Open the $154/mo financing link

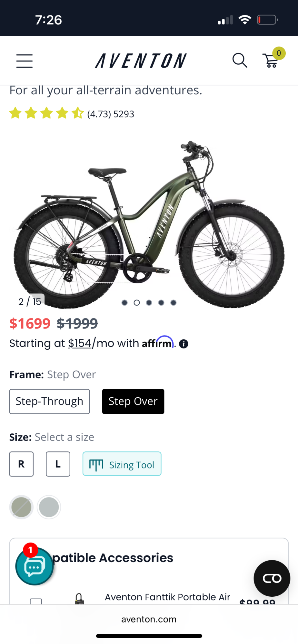click(79, 343)
